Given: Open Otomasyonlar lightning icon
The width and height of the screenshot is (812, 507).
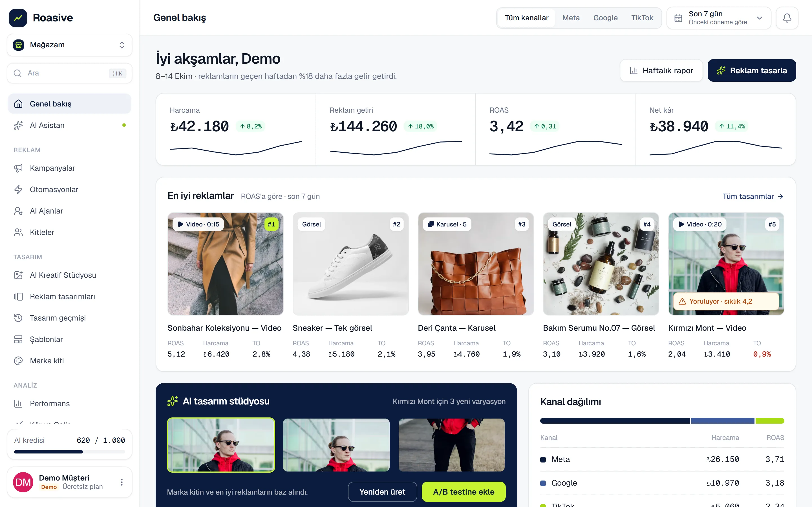Looking at the screenshot, I should (18, 190).
